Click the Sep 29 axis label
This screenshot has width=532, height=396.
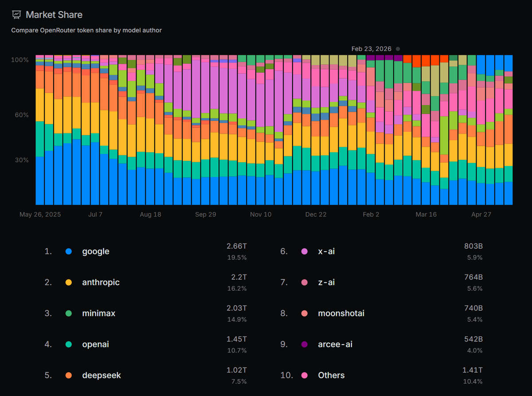(205, 214)
